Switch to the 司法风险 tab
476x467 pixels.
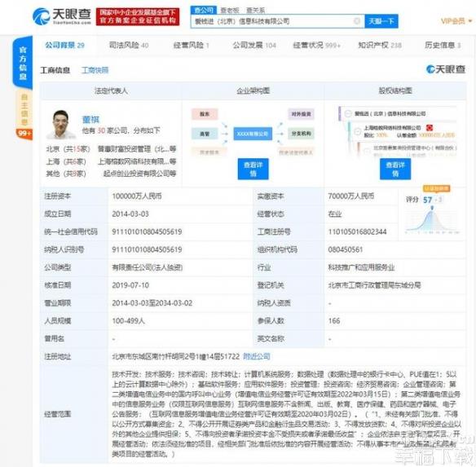pos(129,46)
